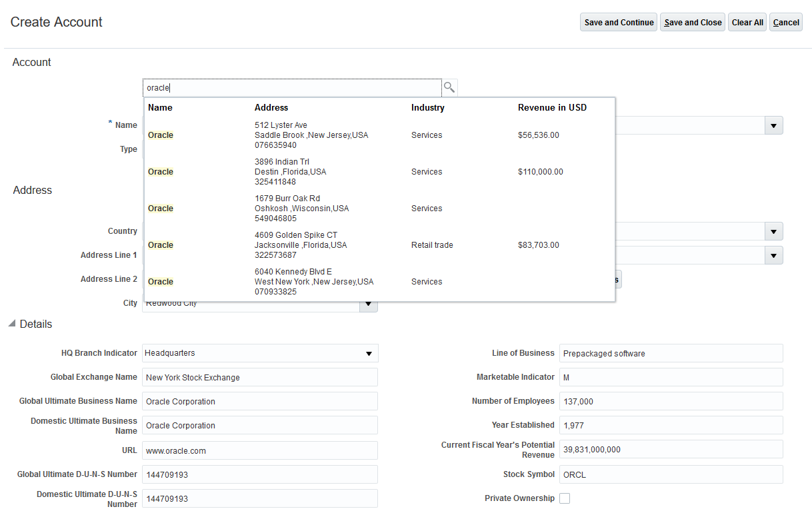812x523 pixels.
Task: Click Save and Continue button
Action: (x=619, y=22)
